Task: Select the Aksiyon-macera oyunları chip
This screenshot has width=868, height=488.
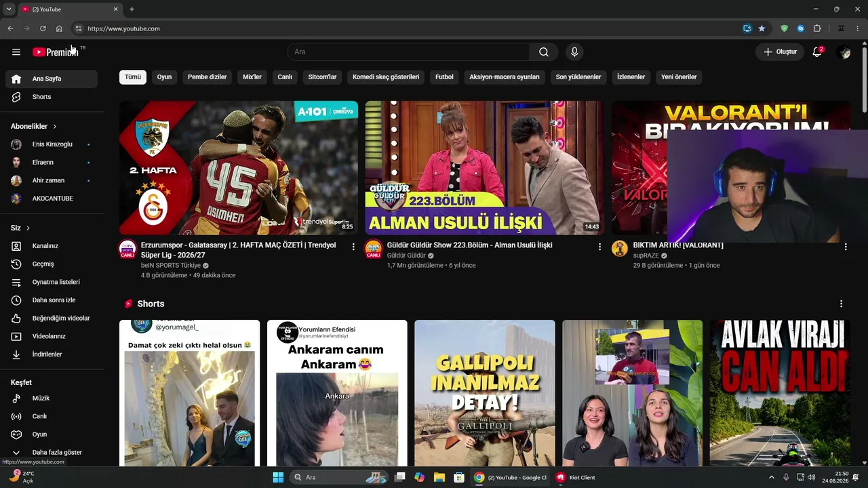Action: 505,77
